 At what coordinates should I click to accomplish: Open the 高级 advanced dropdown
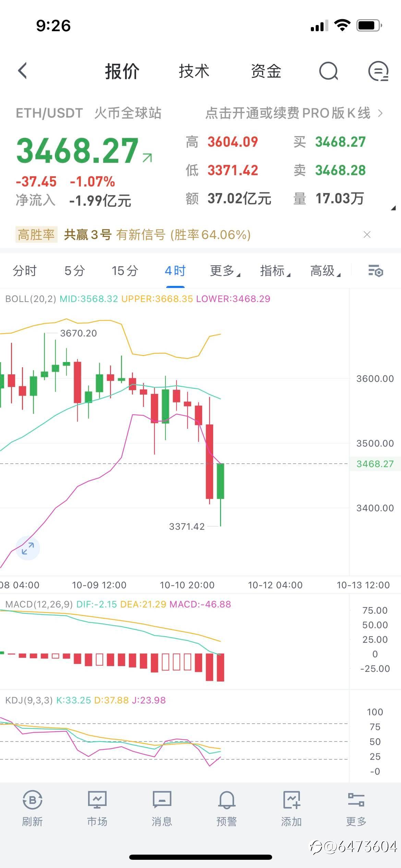point(325,271)
